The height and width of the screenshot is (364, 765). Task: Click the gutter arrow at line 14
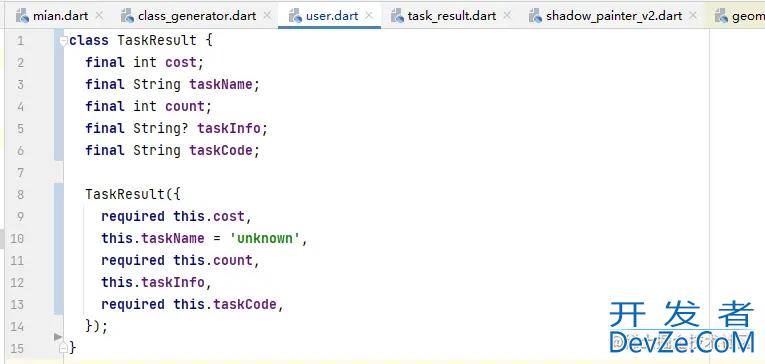point(58,336)
